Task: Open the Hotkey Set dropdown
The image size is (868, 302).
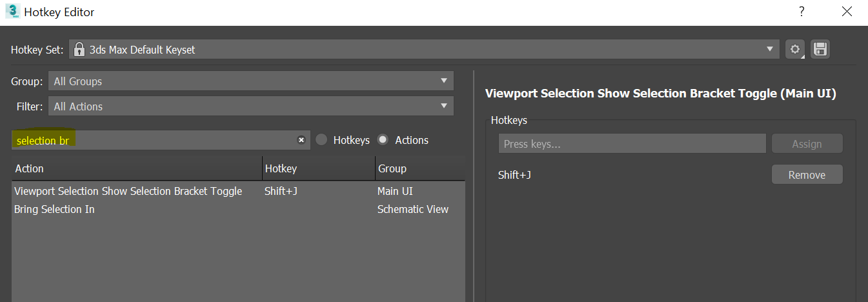Action: coord(769,50)
